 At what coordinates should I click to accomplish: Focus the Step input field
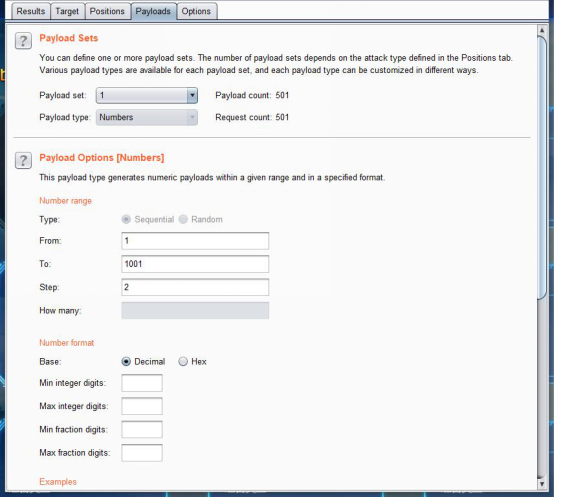[195, 287]
